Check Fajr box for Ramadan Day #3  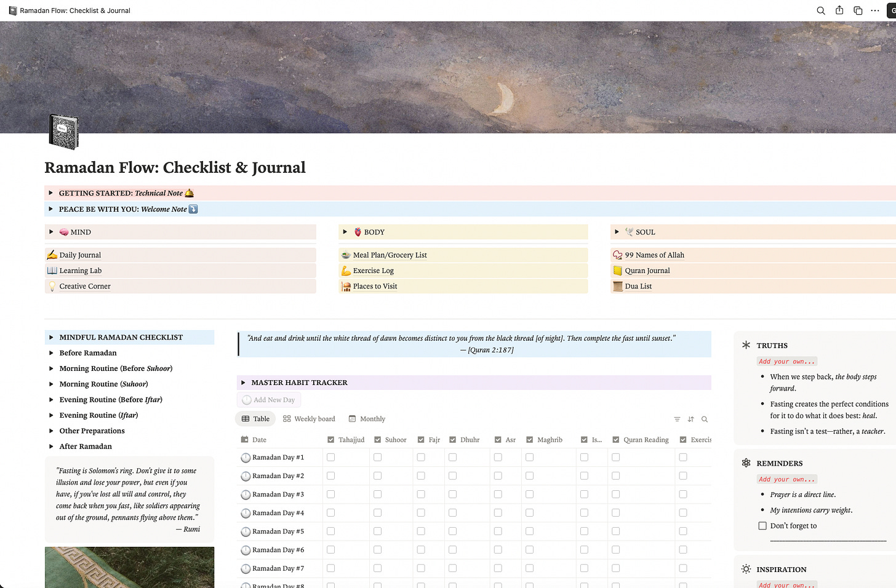[x=421, y=494]
